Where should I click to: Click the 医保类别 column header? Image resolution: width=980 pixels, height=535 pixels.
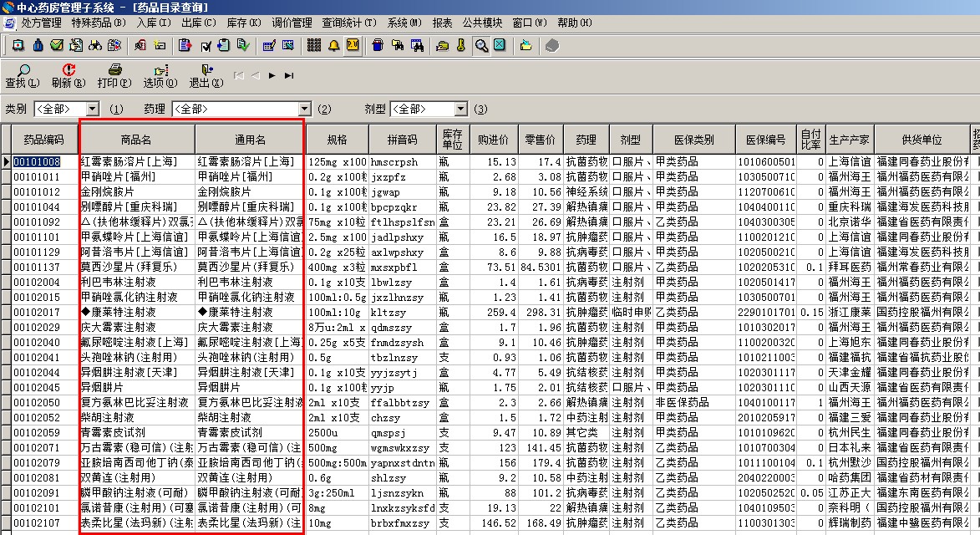(x=693, y=140)
